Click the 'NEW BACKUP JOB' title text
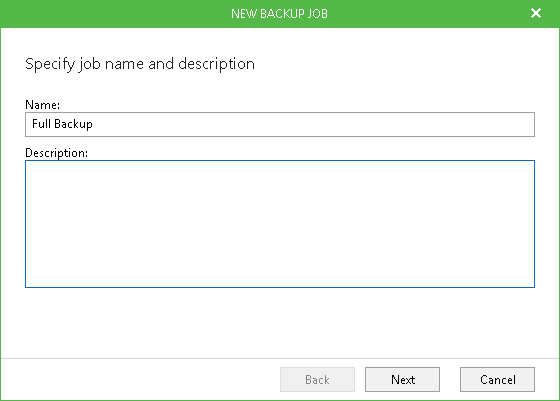560x401 pixels. click(279, 14)
